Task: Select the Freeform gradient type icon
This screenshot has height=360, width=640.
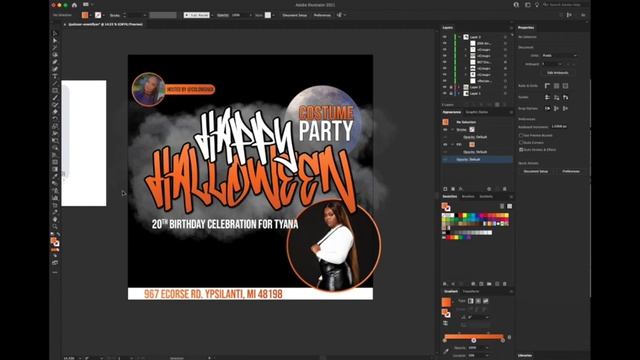Action: tap(486, 301)
